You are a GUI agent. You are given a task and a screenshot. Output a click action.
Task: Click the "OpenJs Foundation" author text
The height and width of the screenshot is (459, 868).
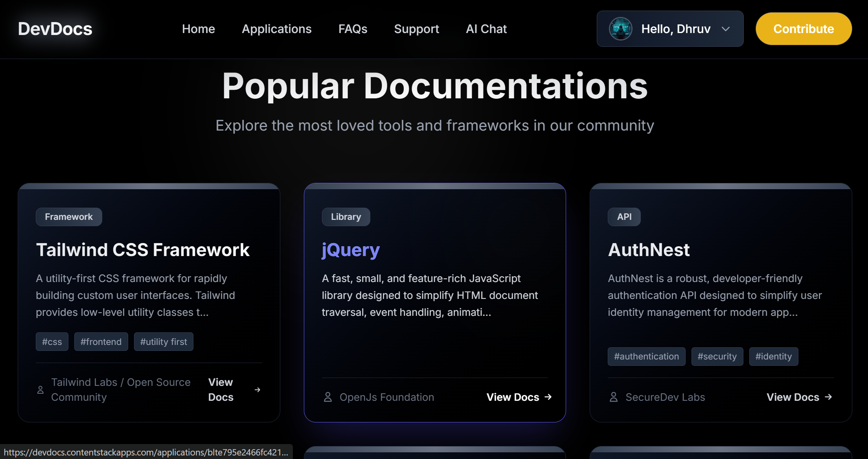click(x=387, y=397)
